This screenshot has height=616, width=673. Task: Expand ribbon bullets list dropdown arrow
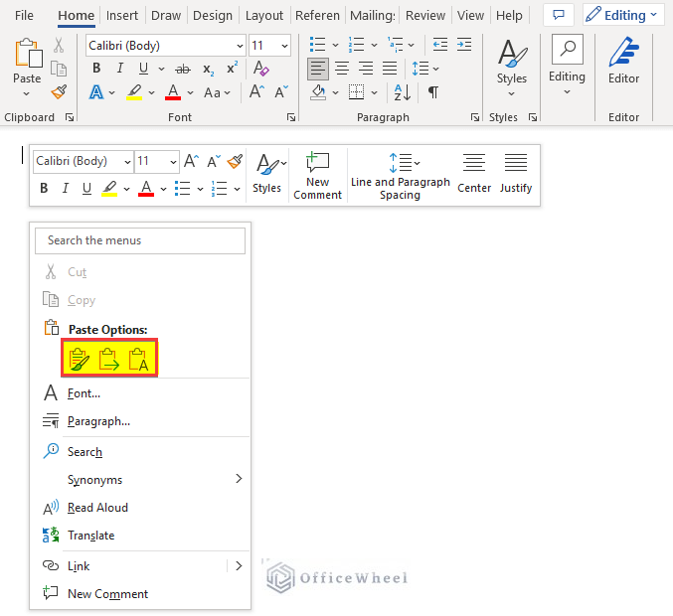(336, 45)
